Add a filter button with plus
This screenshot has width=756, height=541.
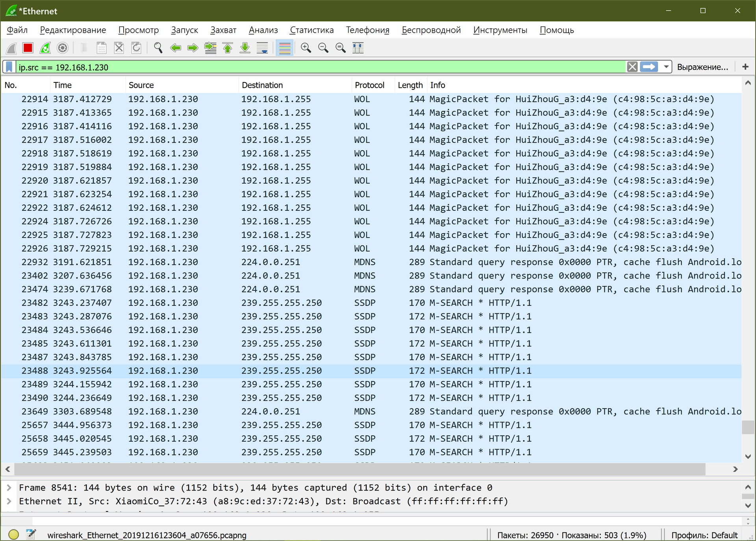(745, 67)
